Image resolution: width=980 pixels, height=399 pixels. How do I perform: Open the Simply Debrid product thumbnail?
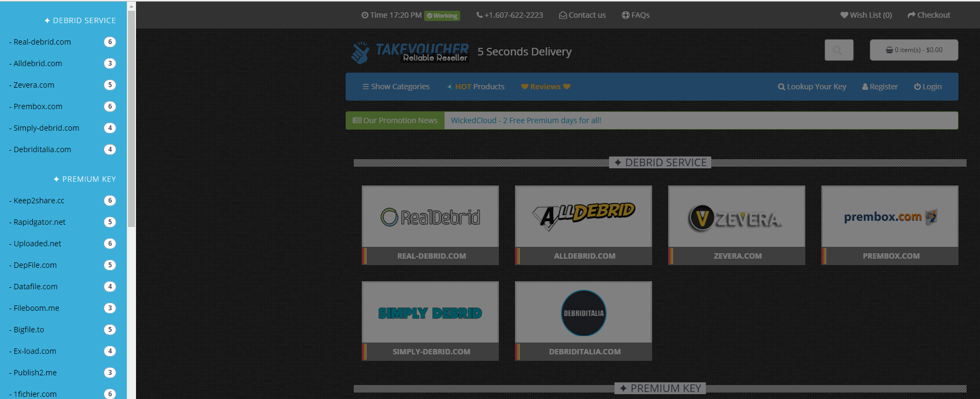tap(430, 312)
